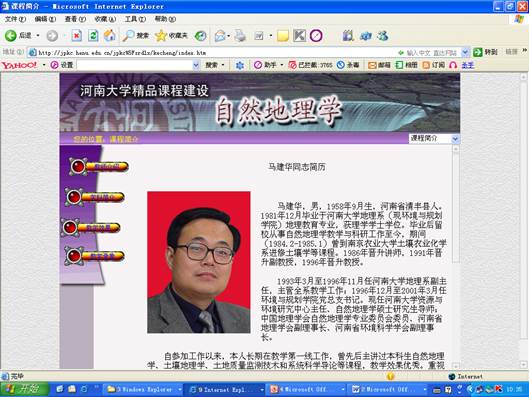Click the green 转到 Go button
This screenshot has height=397, width=529.
click(485, 52)
